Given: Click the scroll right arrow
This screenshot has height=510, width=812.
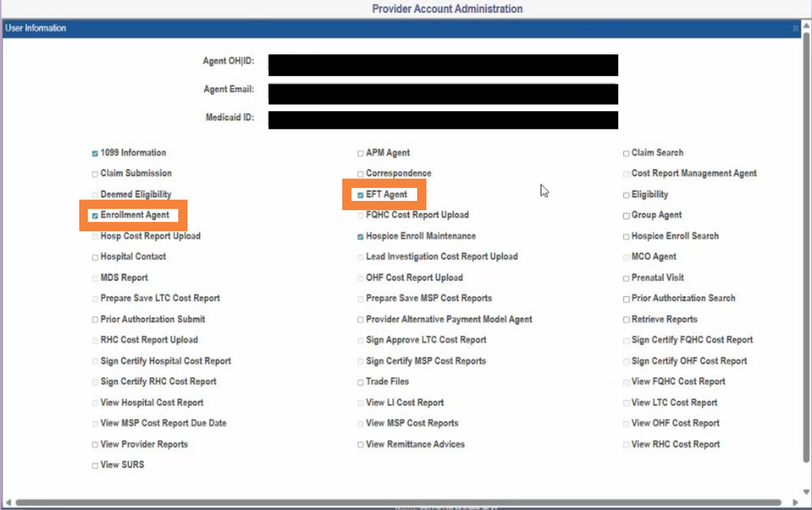Looking at the screenshot, I should point(796,502).
